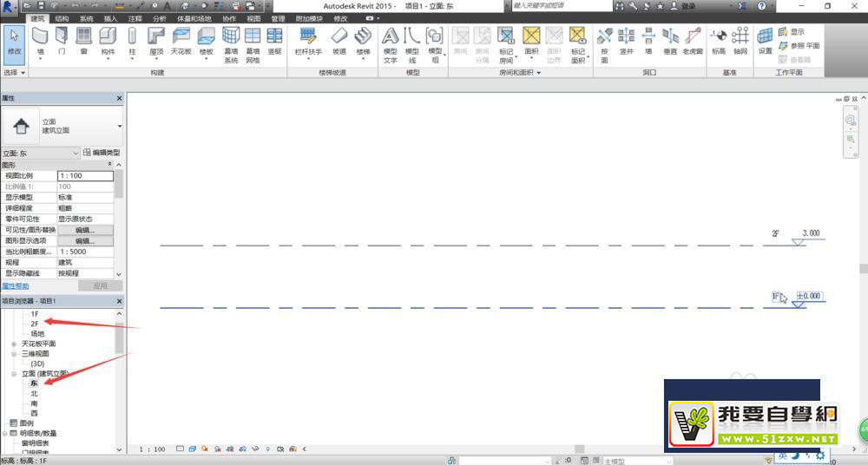Image resolution: width=868 pixels, height=465 pixels.
Task: Click the 视图比例 1 : 100 value field
Action: [x=85, y=175]
